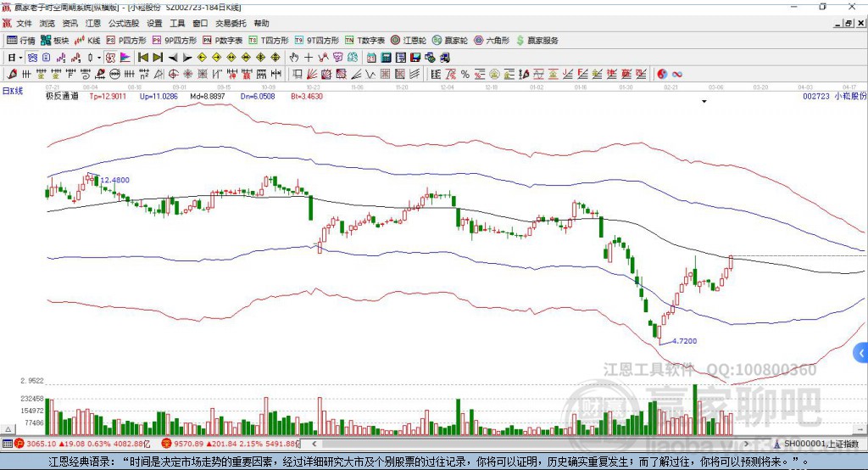
Task: Open the 公式选股 menu
Action: [124, 23]
